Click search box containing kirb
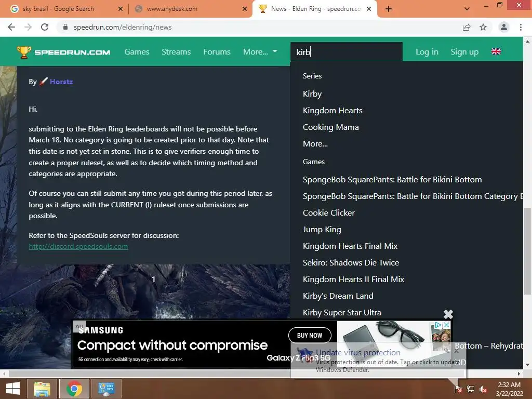This screenshot has width=532, height=399. (347, 51)
